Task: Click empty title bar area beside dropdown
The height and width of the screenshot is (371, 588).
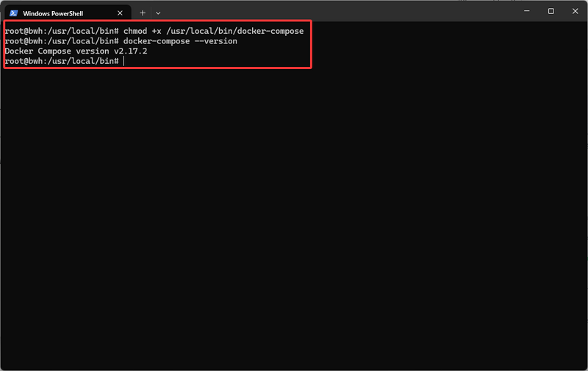Action: click(x=331, y=11)
